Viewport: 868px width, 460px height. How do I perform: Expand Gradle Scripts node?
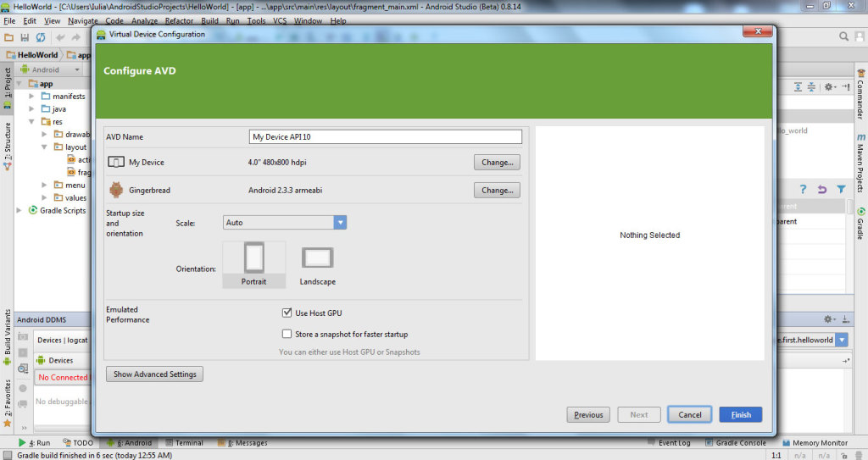coord(19,210)
